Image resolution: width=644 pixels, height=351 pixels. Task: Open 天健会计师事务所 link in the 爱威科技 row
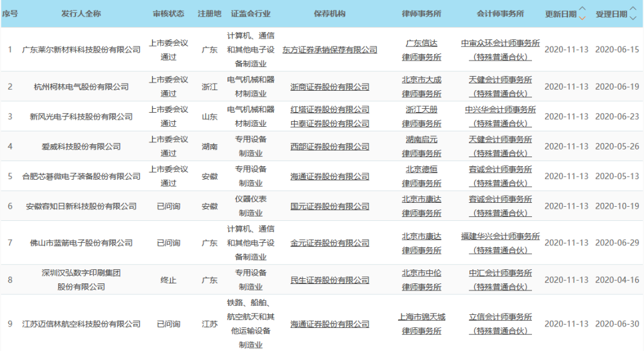click(500, 147)
